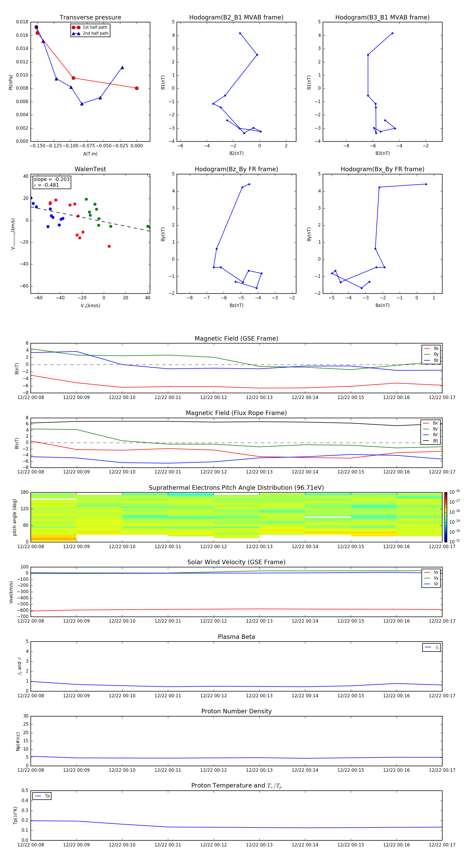Select the "1st half path" legend entry
473x868 pixels.
pos(90,27)
